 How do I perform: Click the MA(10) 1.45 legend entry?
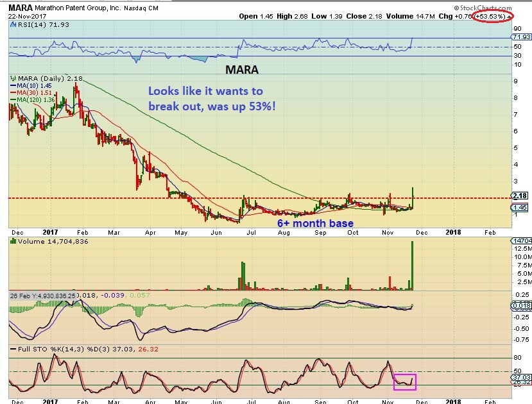coord(34,86)
